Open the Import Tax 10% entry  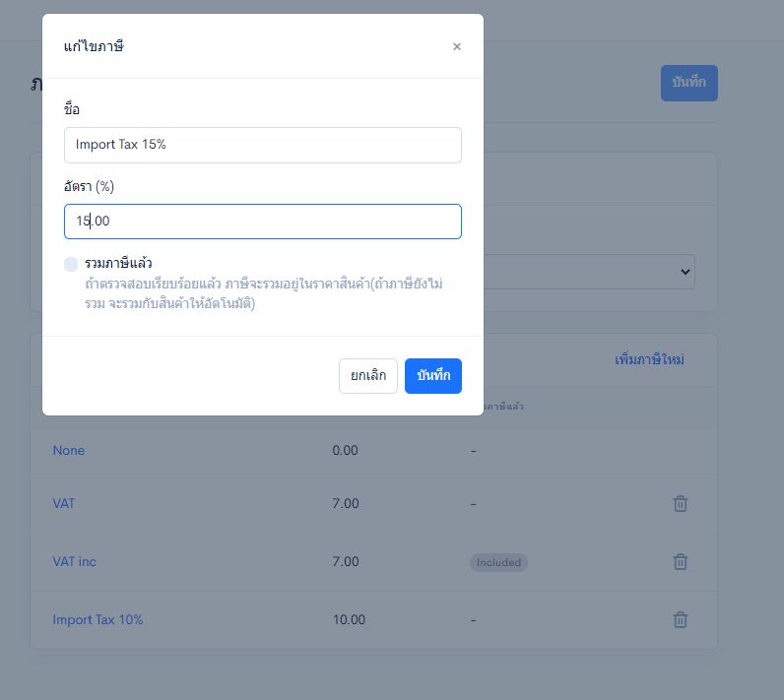click(98, 619)
